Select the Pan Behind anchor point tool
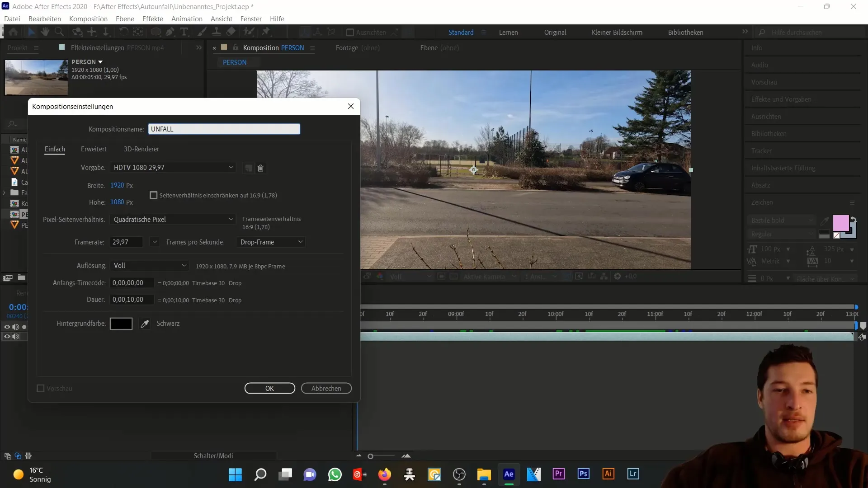 [x=138, y=32]
